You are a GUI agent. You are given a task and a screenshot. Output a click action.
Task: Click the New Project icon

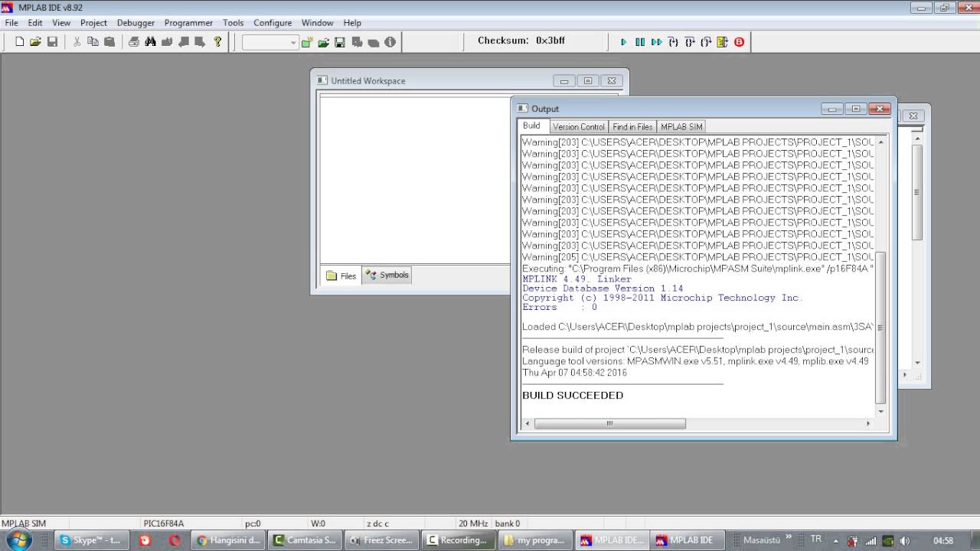(x=307, y=42)
